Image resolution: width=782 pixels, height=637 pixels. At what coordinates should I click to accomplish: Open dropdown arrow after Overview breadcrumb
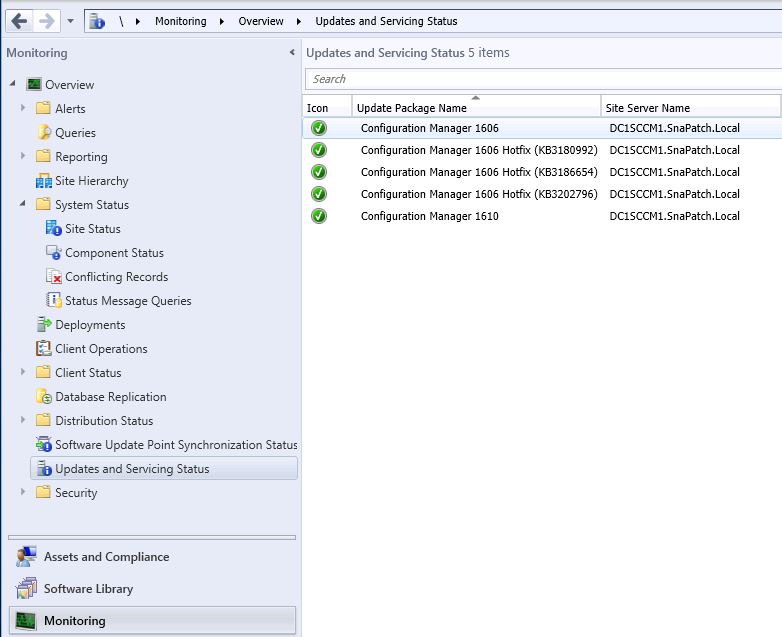pos(299,21)
